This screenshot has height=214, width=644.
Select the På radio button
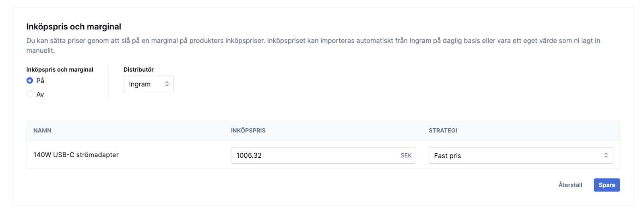[x=30, y=80]
